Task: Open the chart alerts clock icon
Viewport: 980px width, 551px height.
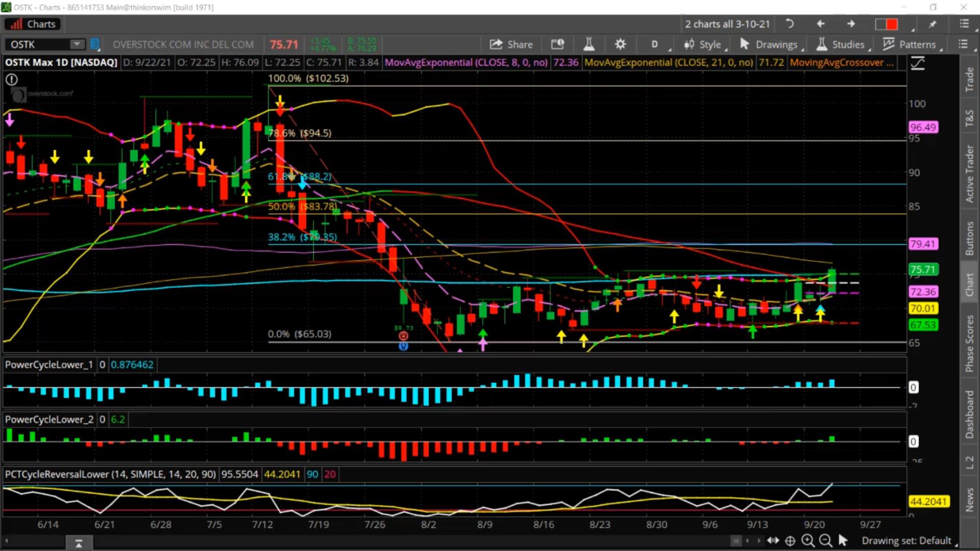Action: tap(557, 44)
